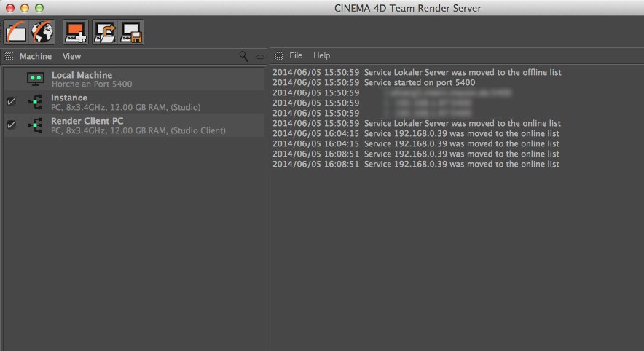Select the Render Client PC entry

(x=87, y=121)
